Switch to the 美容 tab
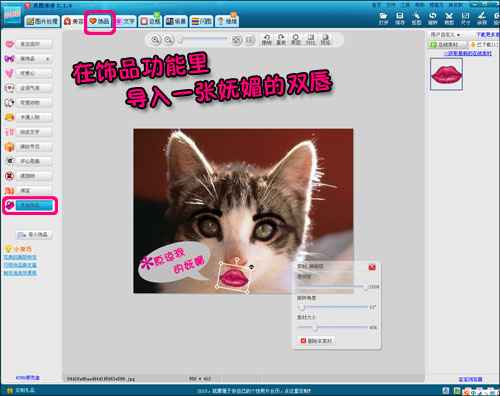Viewport: 500px width, 396px height. pyautogui.click(x=74, y=21)
